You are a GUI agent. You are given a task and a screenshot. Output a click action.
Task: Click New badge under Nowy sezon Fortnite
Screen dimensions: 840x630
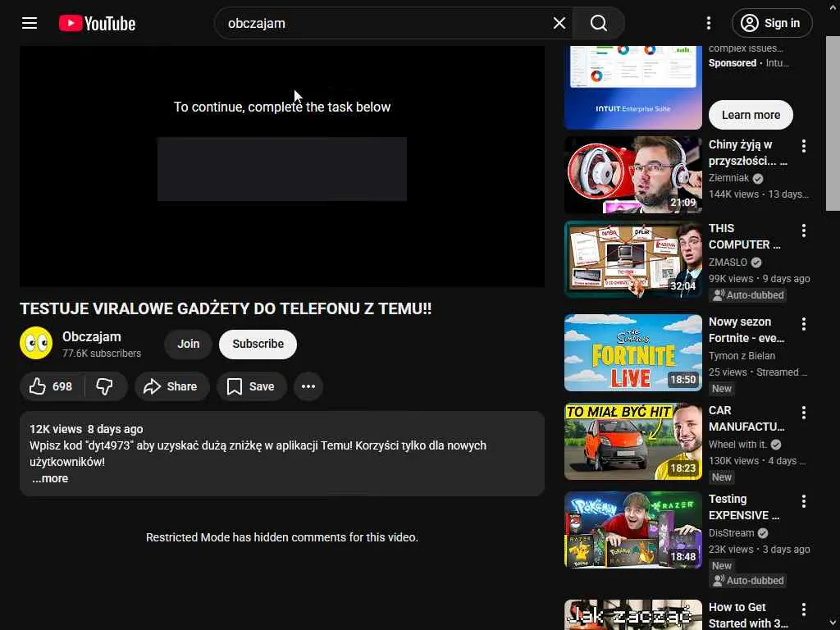(x=722, y=388)
